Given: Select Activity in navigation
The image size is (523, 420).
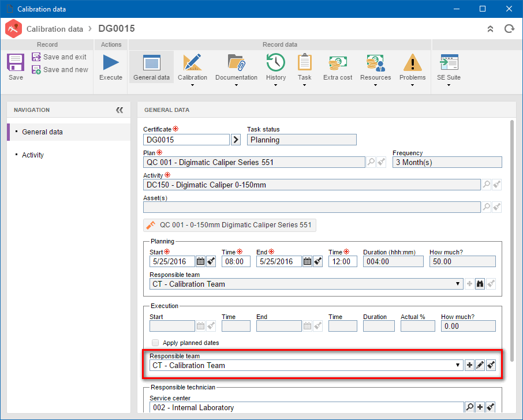Looking at the screenshot, I should click(69, 155).
